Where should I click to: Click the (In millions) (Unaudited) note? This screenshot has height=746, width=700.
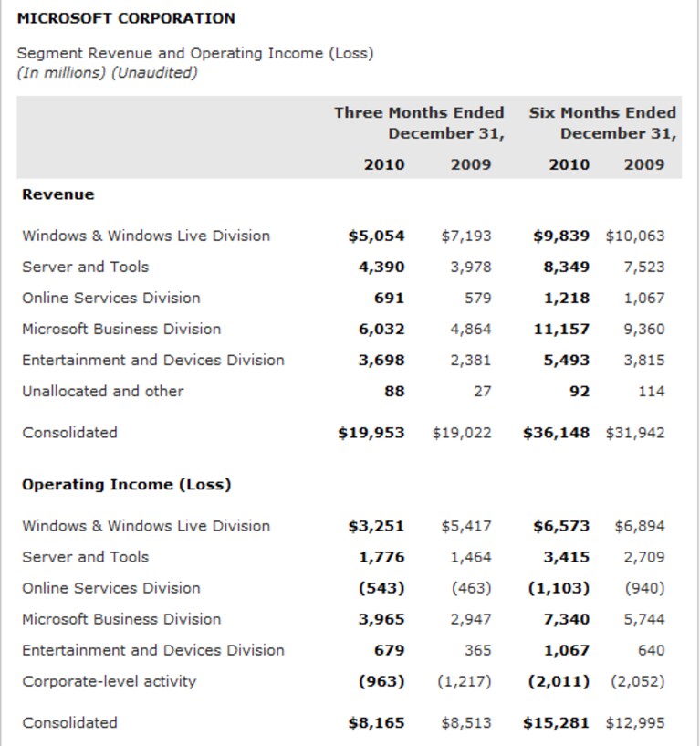[x=108, y=73]
